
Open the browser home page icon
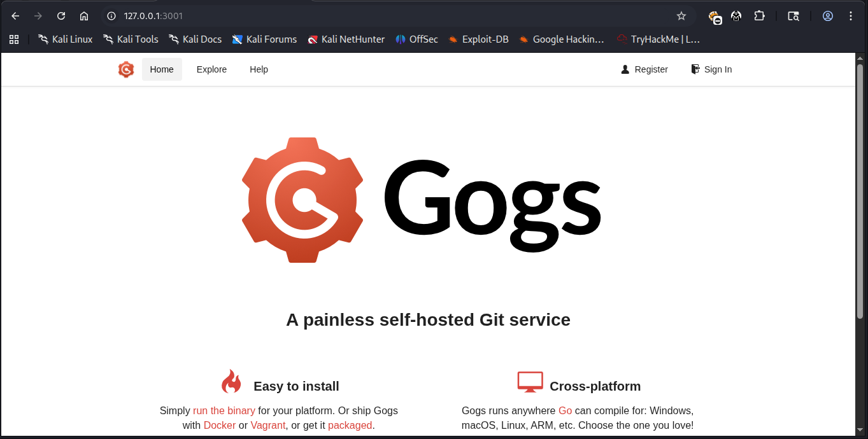tap(84, 16)
